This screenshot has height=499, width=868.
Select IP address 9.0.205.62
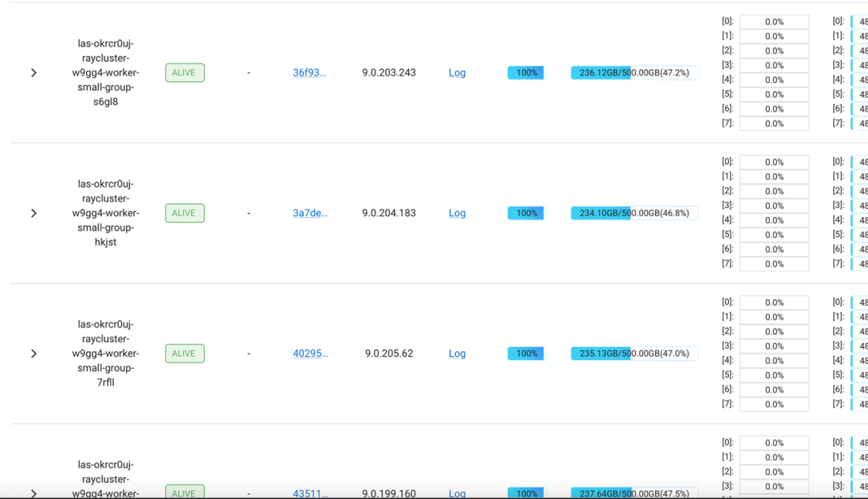tap(389, 354)
